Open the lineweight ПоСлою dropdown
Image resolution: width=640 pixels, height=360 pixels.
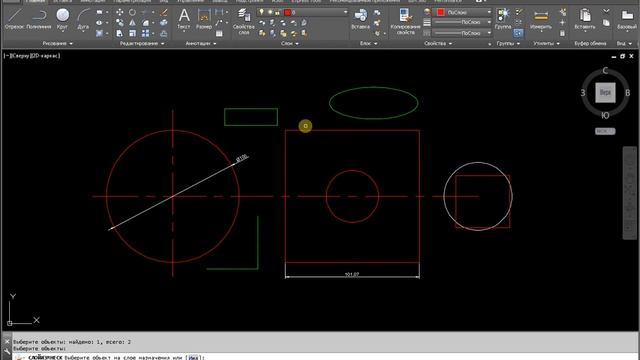[x=462, y=23]
